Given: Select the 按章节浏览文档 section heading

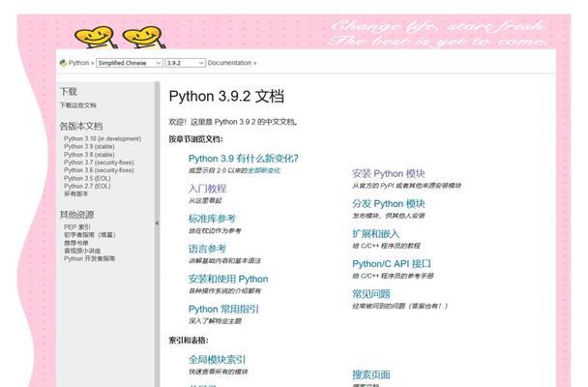Looking at the screenshot, I should tap(195, 139).
